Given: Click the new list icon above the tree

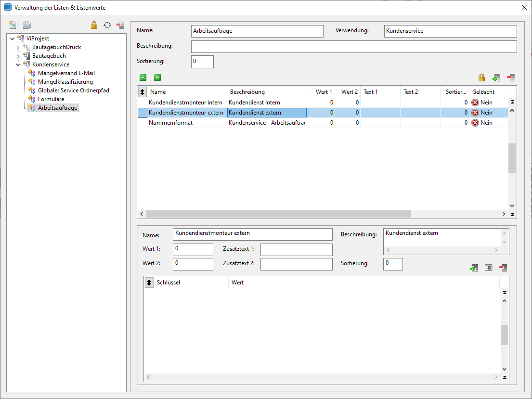Looking at the screenshot, I should pyautogui.click(x=13, y=25).
